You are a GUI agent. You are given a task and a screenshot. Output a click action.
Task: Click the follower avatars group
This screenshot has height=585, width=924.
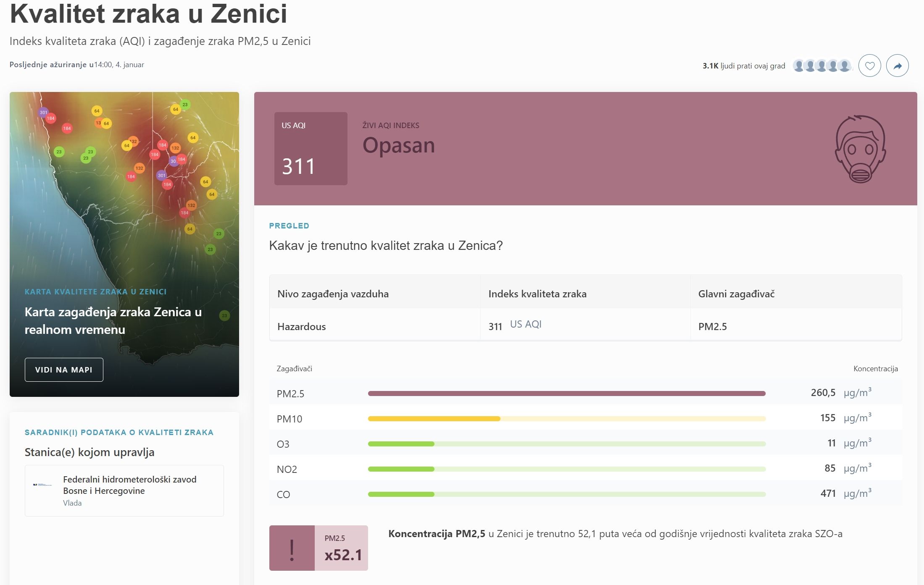[821, 66]
